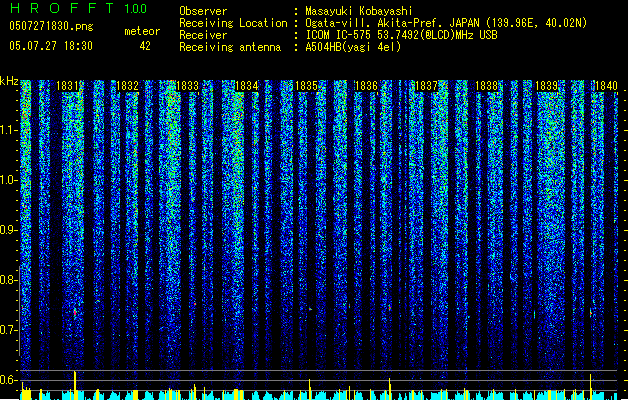
Task: Click the red meteor echo after 1831
Action: coord(75,313)
